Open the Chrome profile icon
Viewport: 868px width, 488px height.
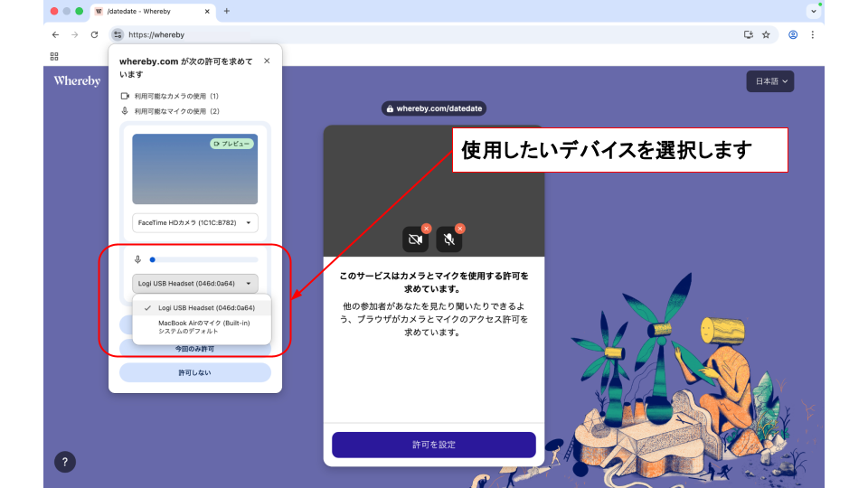[x=793, y=34]
